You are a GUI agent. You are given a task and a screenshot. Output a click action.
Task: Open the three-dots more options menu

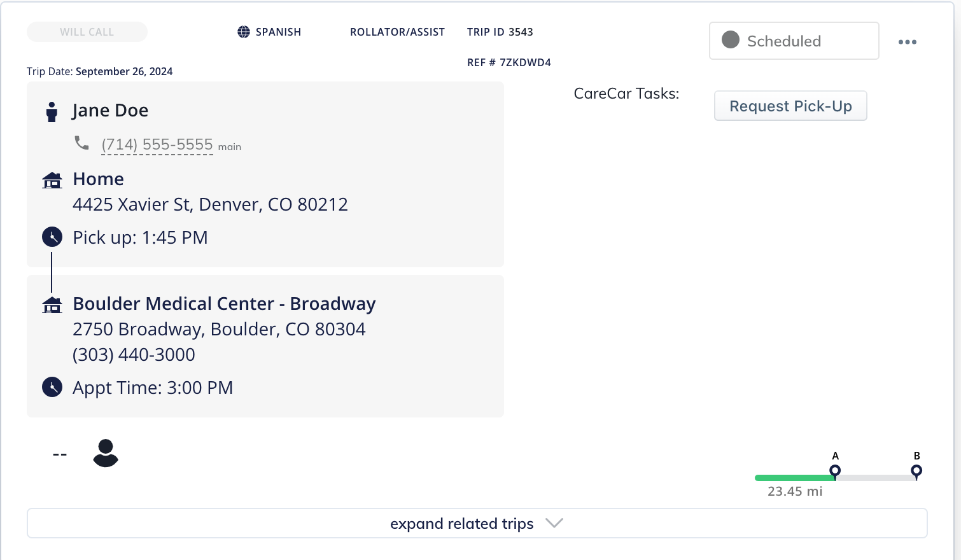click(x=907, y=42)
